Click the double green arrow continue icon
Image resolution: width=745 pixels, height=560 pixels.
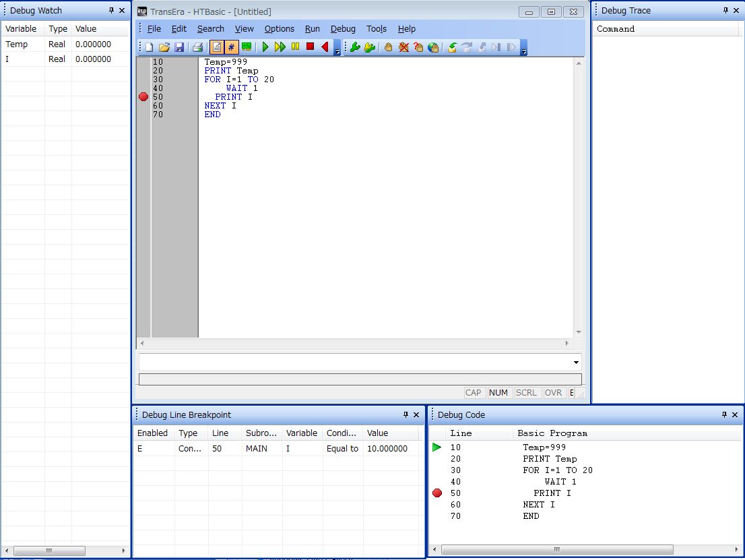tap(280, 46)
